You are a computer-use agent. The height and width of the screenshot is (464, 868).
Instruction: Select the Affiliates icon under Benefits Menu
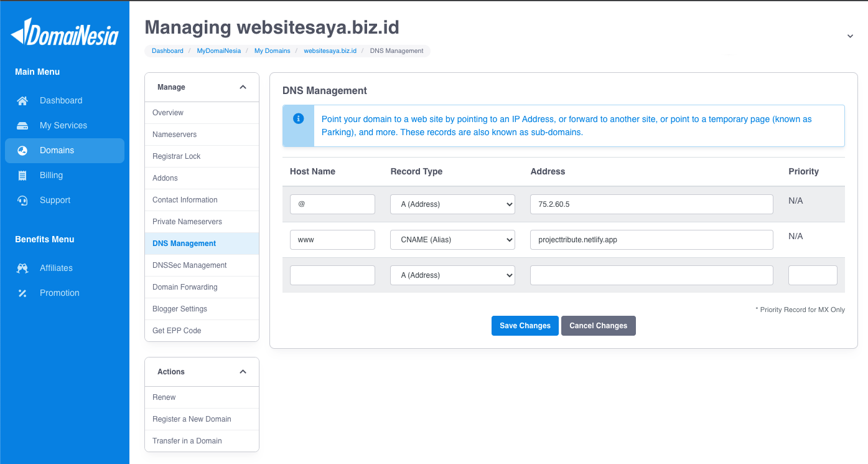[22, 268]
